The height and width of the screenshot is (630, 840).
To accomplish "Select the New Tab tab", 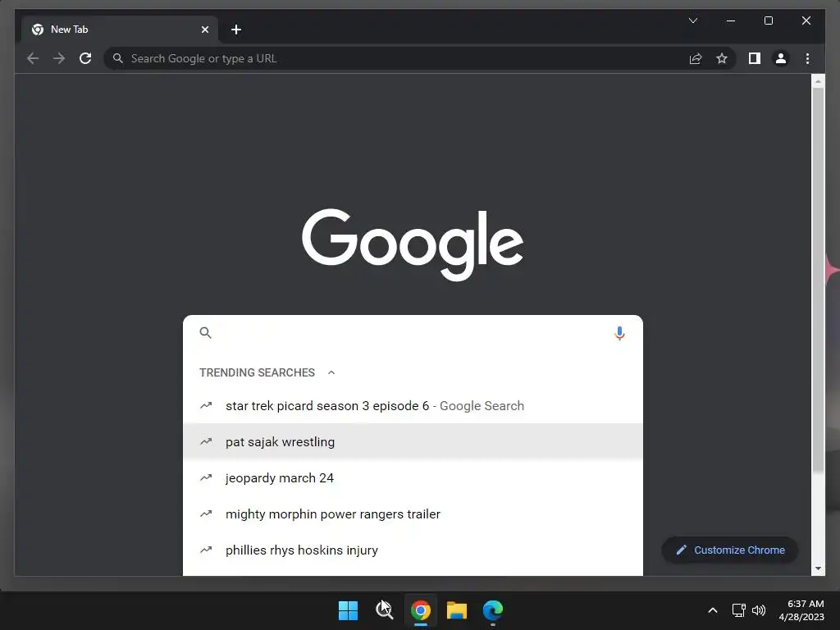I will (x=120, y=30).
